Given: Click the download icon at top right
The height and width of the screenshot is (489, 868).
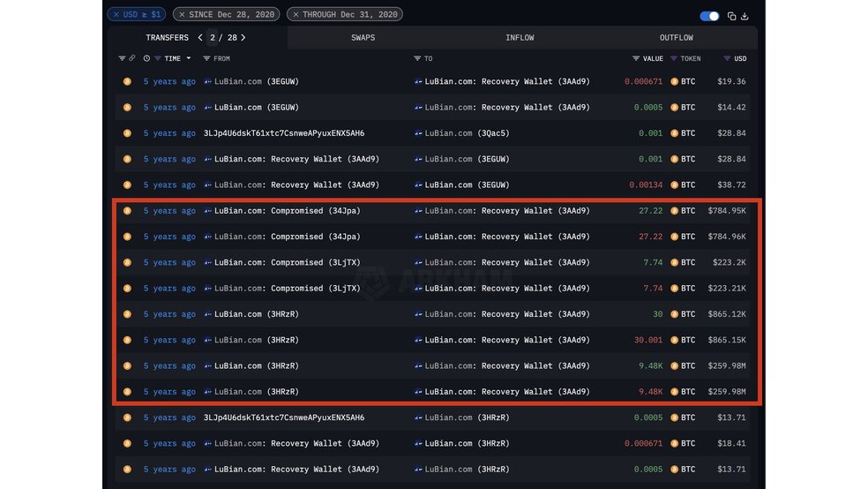Looking at the screenshot, I should [745, 16].
